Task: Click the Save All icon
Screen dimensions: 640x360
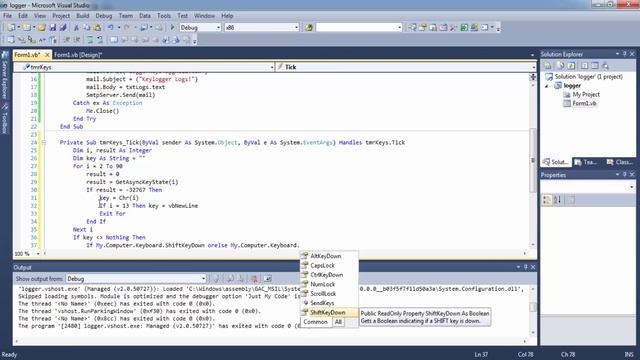Action: point(63,27)
